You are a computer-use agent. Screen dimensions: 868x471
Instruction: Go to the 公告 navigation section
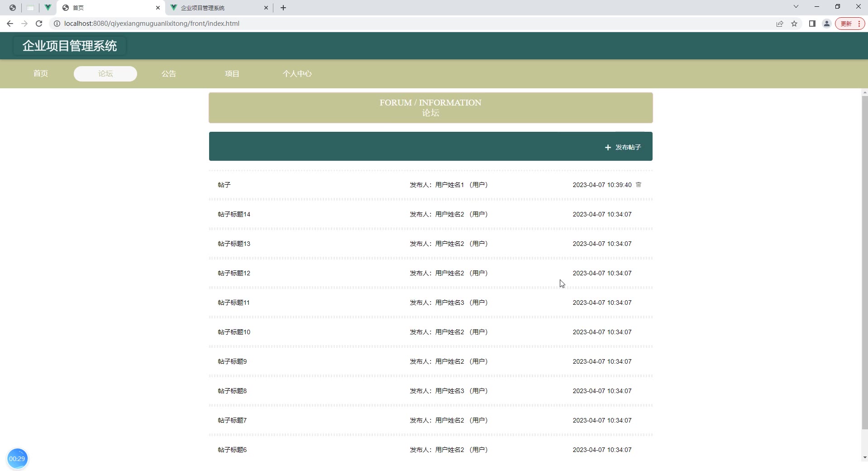(169, 74)
